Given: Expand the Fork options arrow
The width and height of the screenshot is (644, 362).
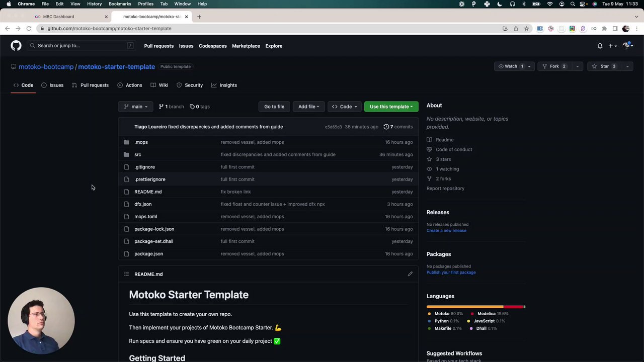Looking at the screenshot, I should coord(577,66).
